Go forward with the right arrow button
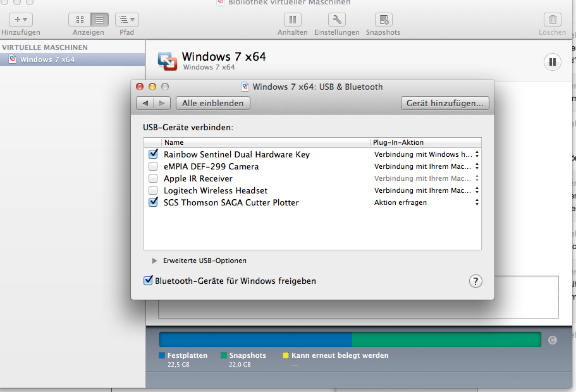576x392 pixels. 162,103
